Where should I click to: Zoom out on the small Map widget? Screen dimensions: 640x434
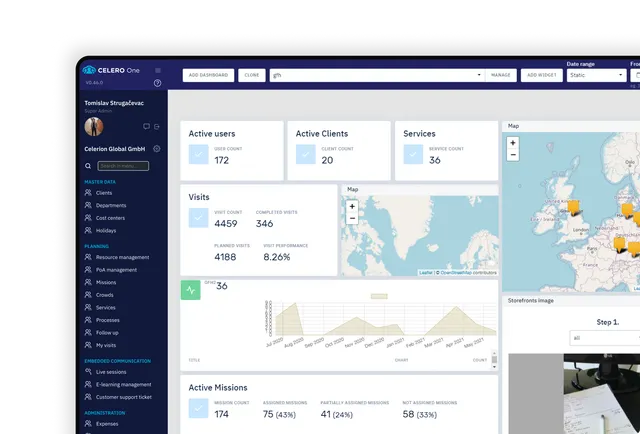click(352, 218)
